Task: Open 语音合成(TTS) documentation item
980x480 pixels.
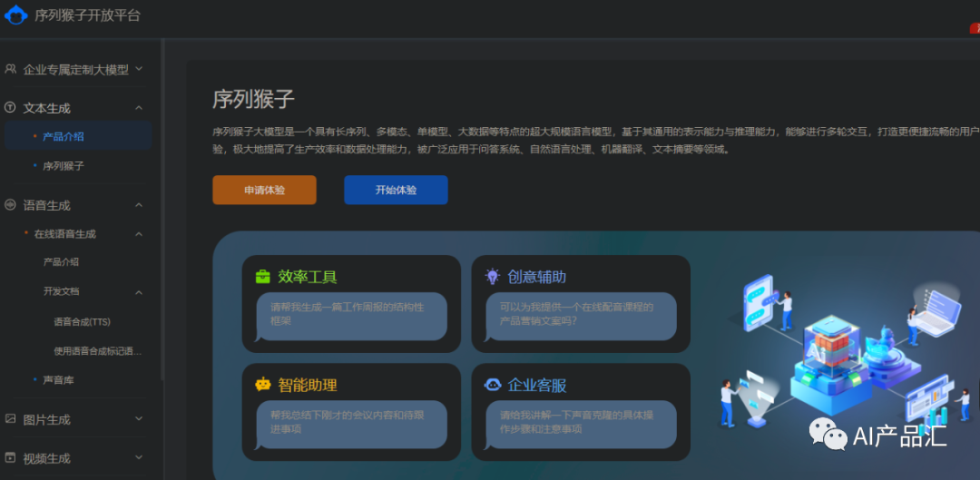Action: [82, 321]
